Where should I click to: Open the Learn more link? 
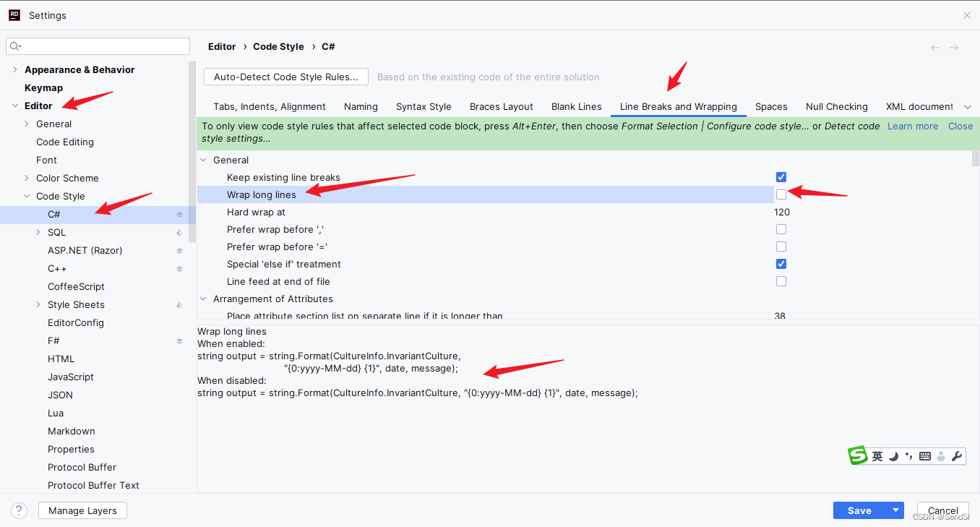coord(913,126)
